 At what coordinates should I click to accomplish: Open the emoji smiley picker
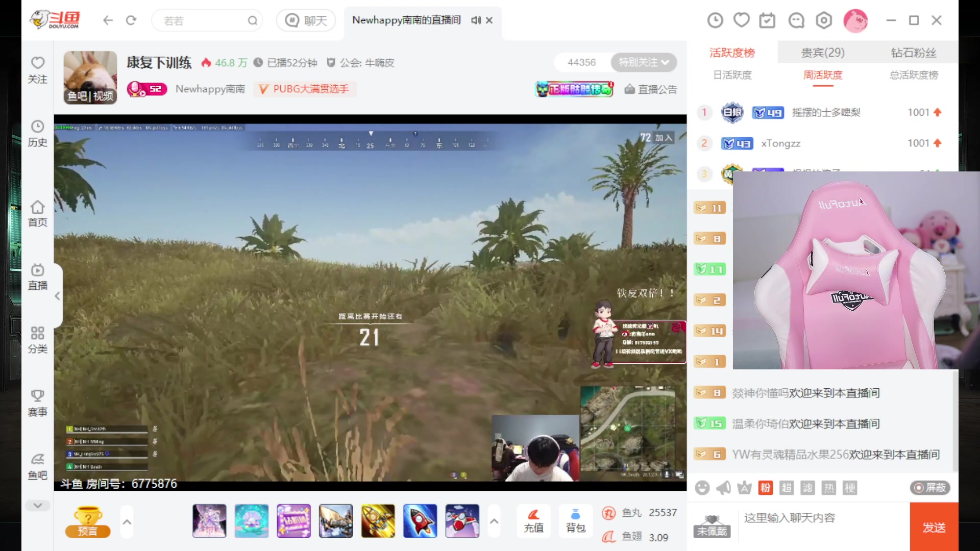click(702, 488)
